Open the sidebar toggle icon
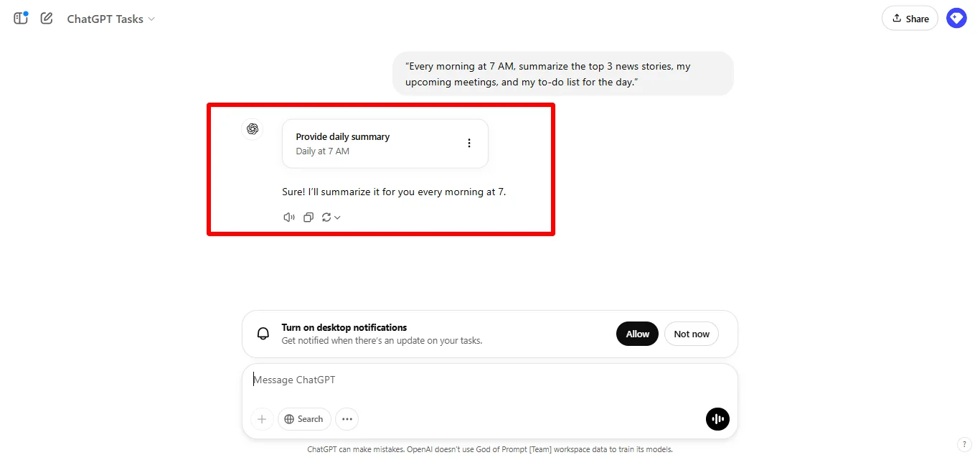Screen dimensions: 980x460 click(20, 18)
